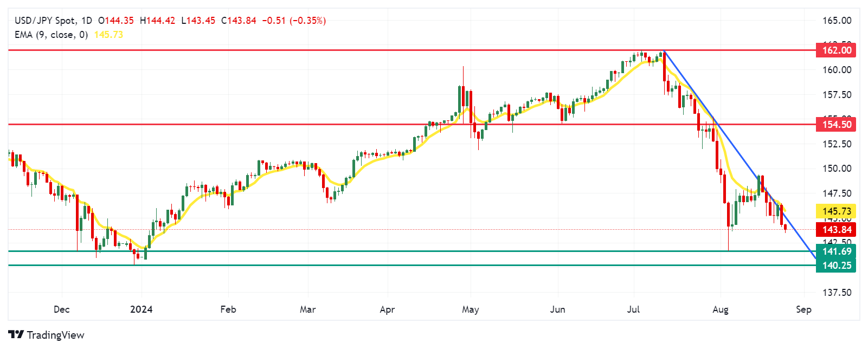Click the 2024 label on time axis
The height and width of the screenshot is (349, 868).
point(142,309)
